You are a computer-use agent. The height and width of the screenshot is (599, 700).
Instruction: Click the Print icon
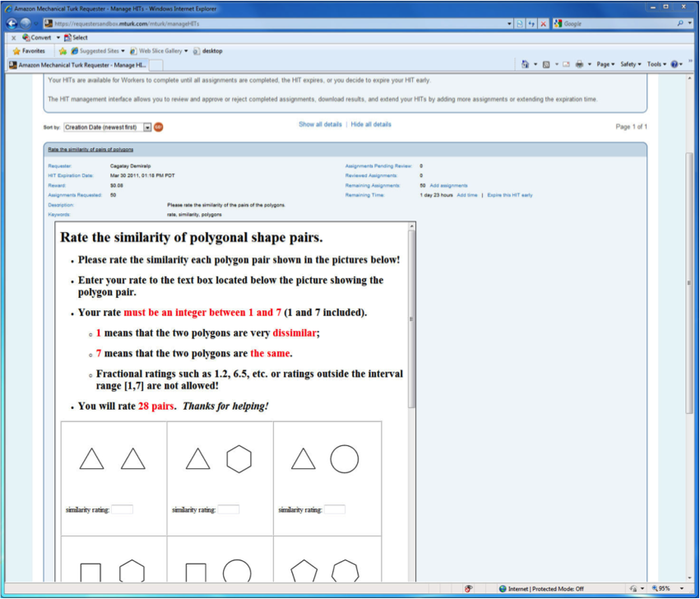579,64
